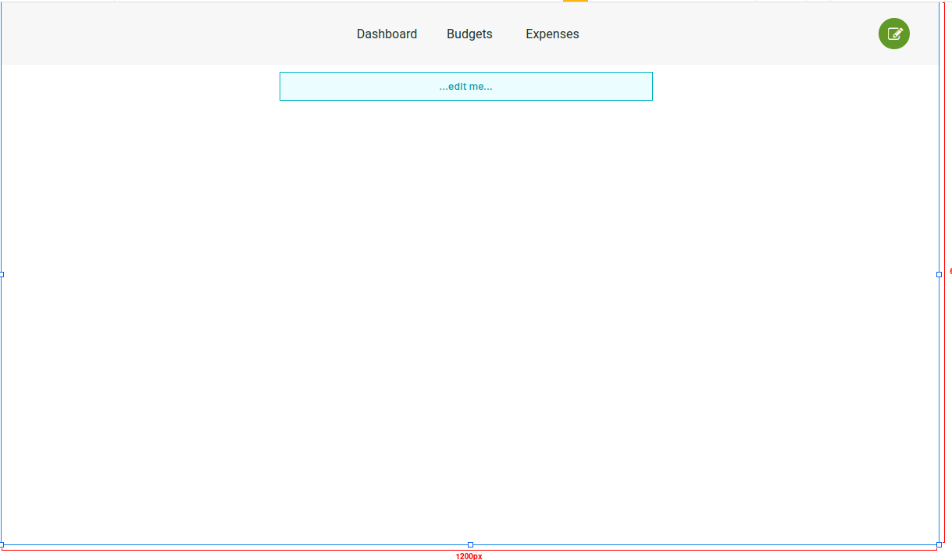Activate edit mode with the green compose icon
952x560 pixels.
point(893,34)
